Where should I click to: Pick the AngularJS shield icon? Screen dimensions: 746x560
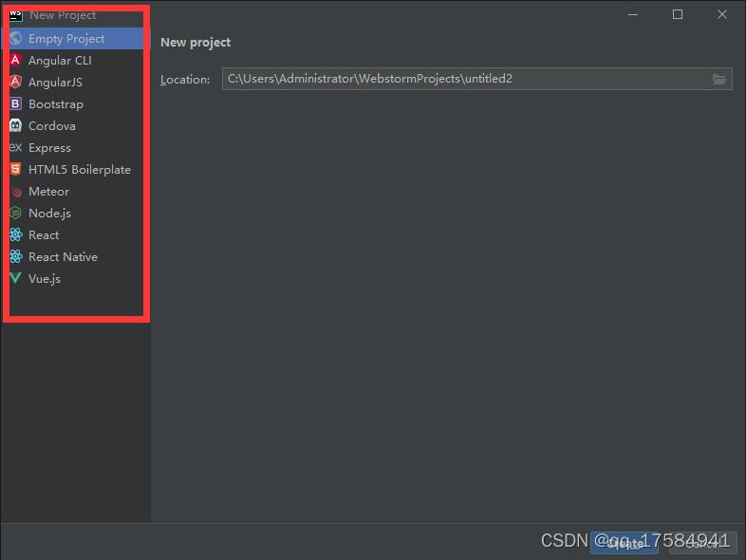(16, 82)
